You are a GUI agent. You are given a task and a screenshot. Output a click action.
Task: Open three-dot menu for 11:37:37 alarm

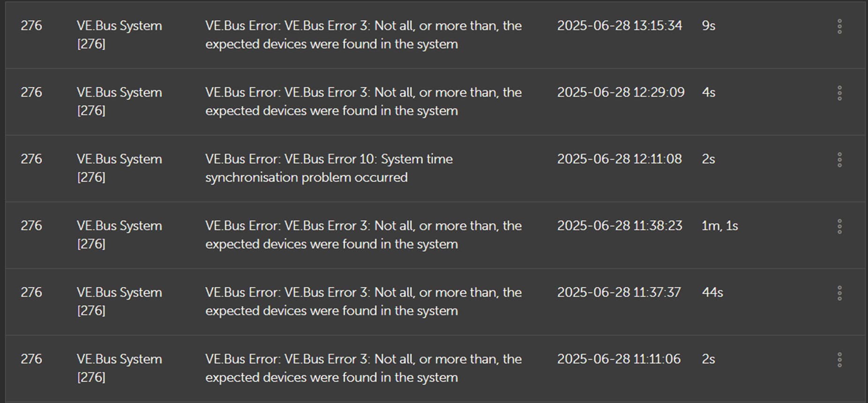[x=839, y=293]
